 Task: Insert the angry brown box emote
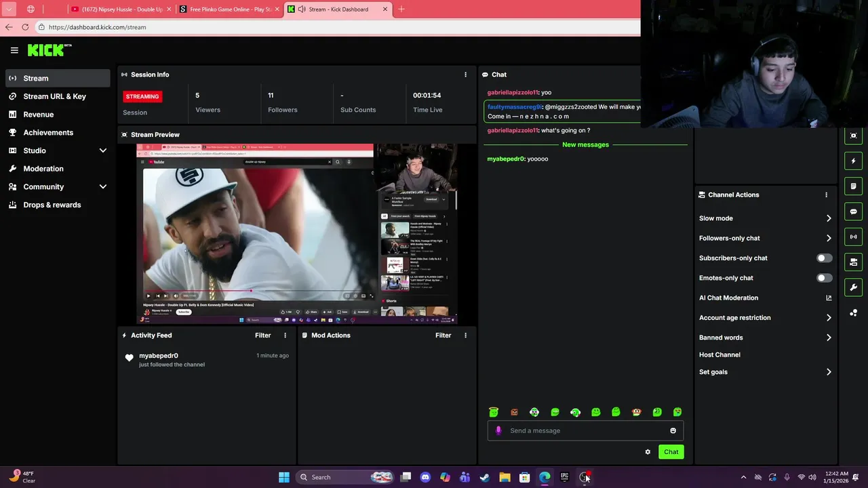click(x=514, y=412)
